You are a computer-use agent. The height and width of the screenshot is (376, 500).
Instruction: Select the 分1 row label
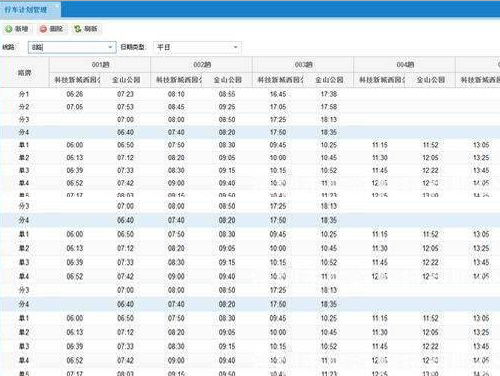point(24,94)
